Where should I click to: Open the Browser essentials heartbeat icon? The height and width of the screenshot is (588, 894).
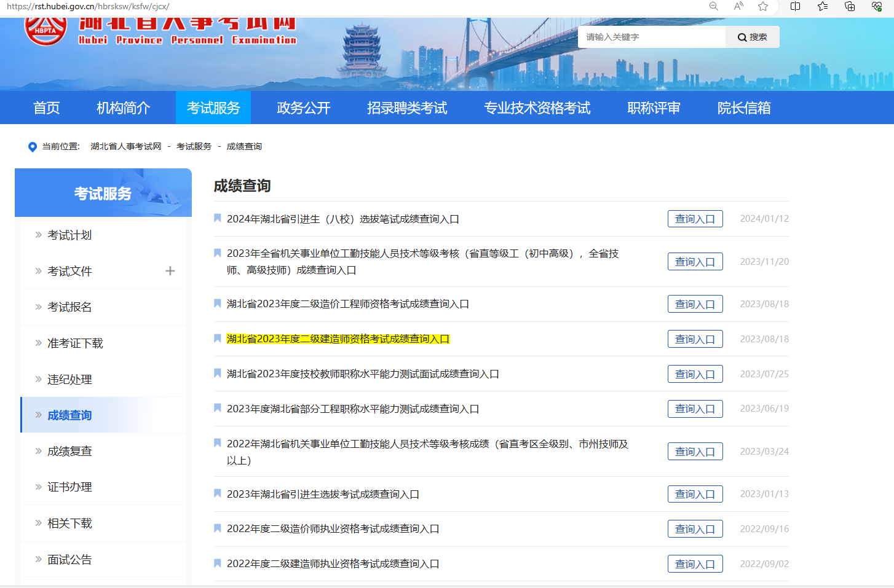click(877, 6)
